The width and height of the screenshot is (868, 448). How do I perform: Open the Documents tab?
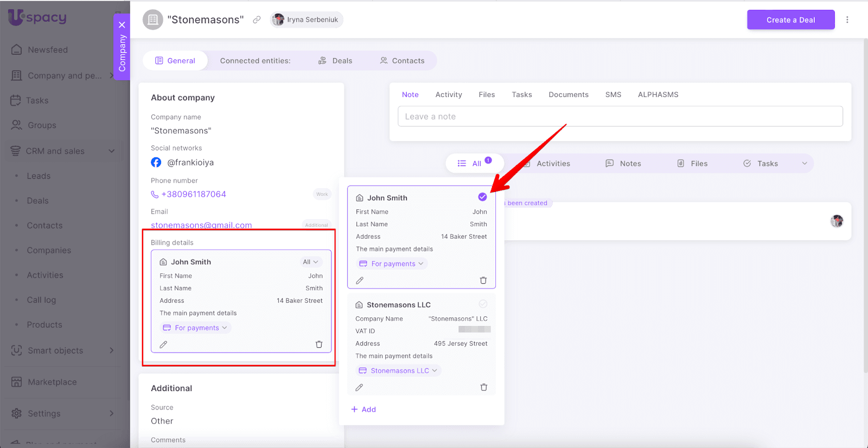(568, 94)
